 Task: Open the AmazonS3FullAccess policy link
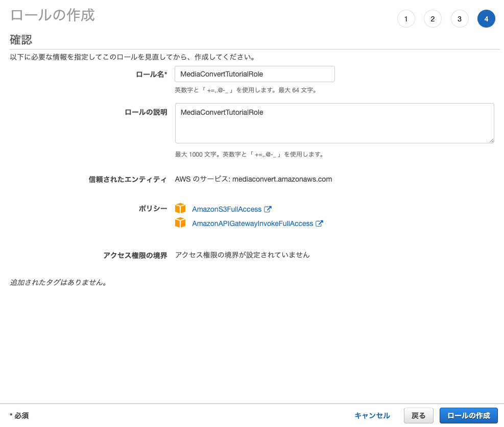pyautogui.click(x=227, y=209)
